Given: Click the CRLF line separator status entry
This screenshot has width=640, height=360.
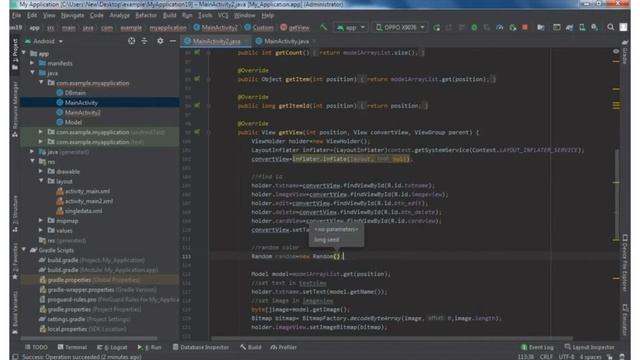Looking at the screenshot, I should [x=546, y=357].
